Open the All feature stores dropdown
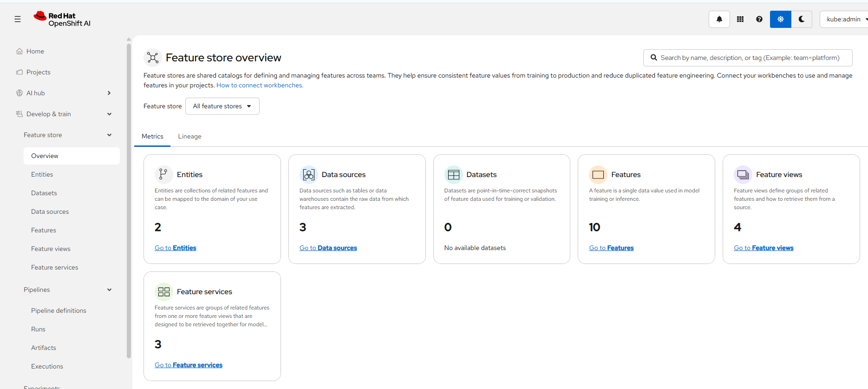 222,106
